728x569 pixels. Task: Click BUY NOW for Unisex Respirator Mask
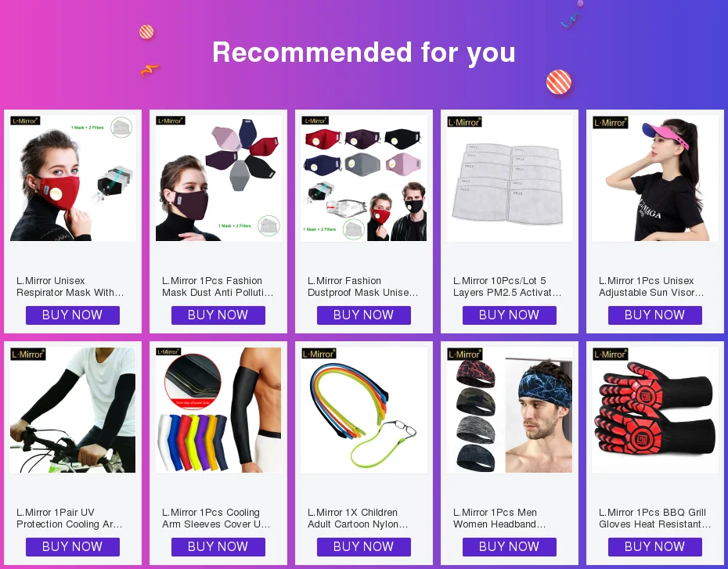[x=73, y=315]
